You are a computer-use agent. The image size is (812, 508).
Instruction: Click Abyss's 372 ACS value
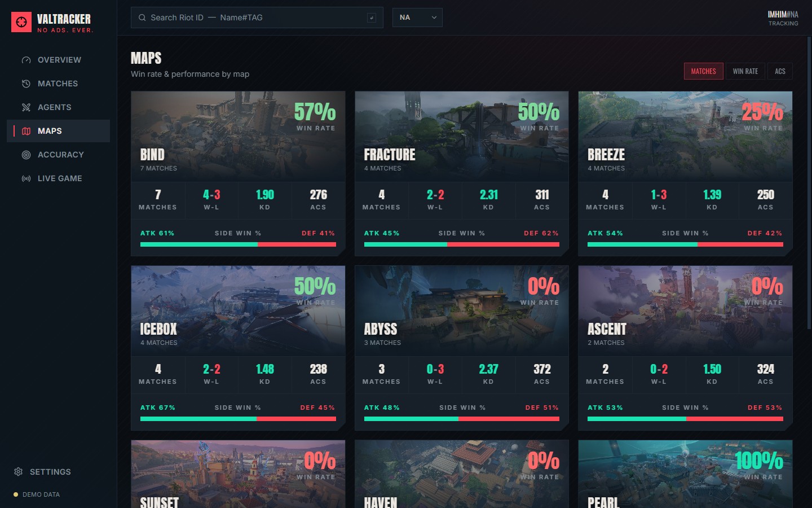coord(542,369)
